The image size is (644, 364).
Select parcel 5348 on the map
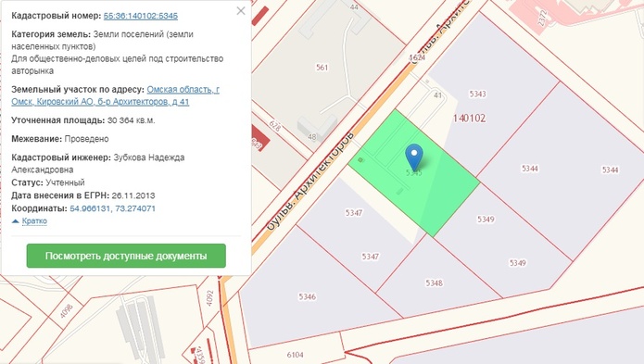(435, 282)
